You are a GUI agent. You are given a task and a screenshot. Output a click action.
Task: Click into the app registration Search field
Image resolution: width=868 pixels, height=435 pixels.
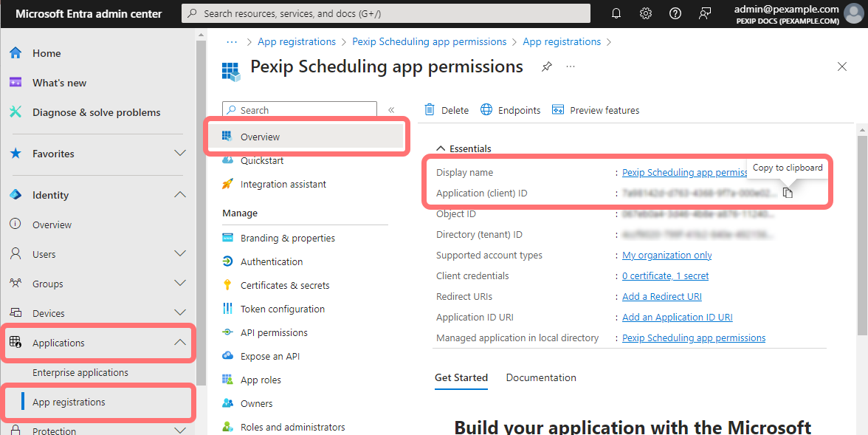point(299,109)
